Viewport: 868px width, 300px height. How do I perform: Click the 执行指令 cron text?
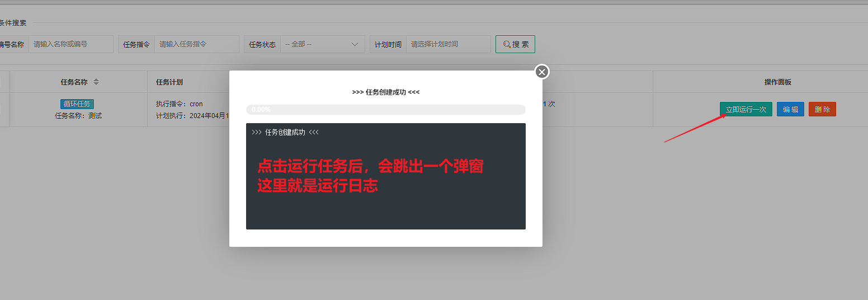tap(179, 104)
